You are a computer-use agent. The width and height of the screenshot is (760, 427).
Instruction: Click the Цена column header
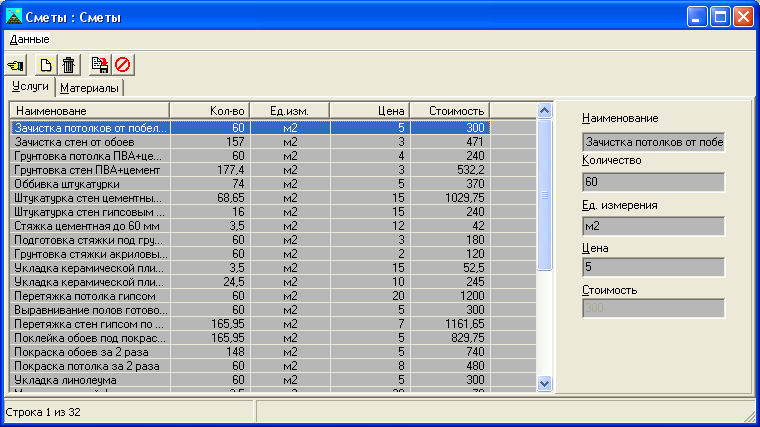point(370,111)
